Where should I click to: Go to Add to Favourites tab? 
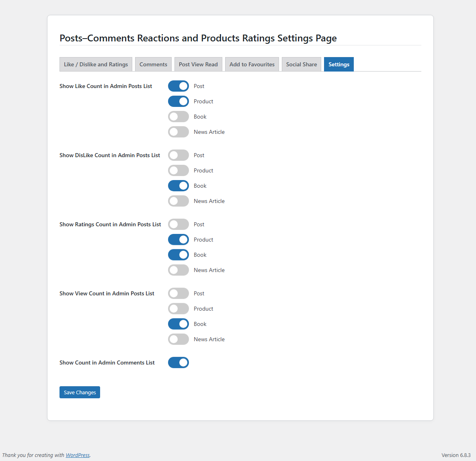[252, 64]
